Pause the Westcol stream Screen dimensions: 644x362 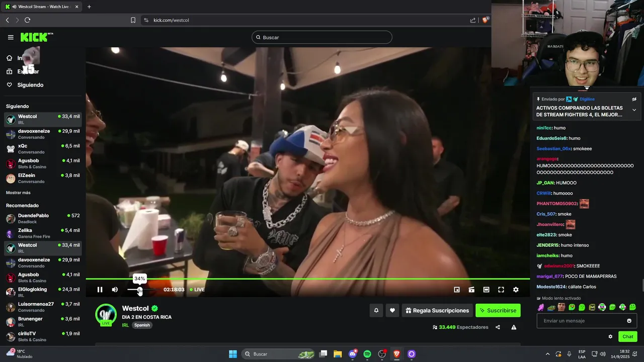coord(100,290)
